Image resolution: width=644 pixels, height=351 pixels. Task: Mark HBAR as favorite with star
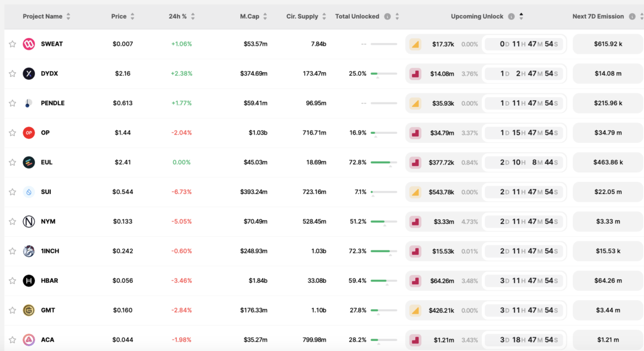(12, 281)
